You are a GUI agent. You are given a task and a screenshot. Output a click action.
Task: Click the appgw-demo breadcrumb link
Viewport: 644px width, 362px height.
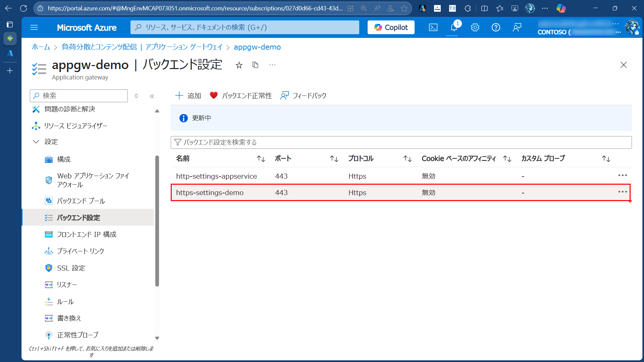257,47
